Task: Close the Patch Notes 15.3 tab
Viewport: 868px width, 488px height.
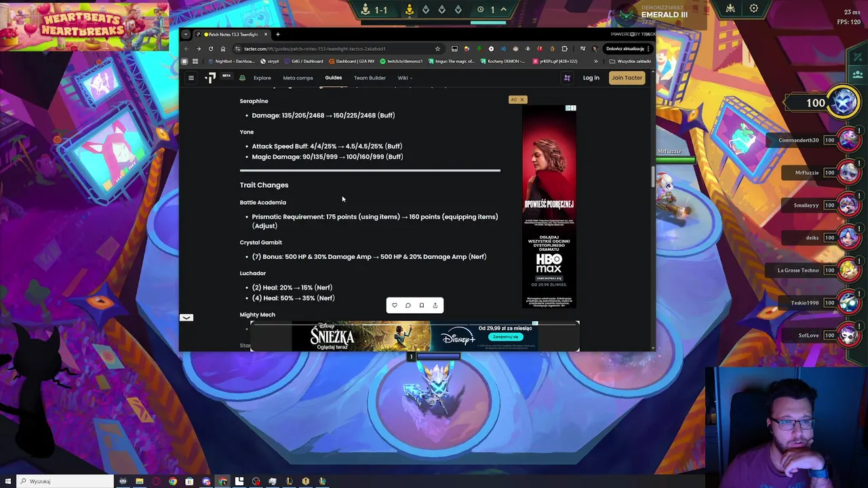Action: click(x=266, y=34)
